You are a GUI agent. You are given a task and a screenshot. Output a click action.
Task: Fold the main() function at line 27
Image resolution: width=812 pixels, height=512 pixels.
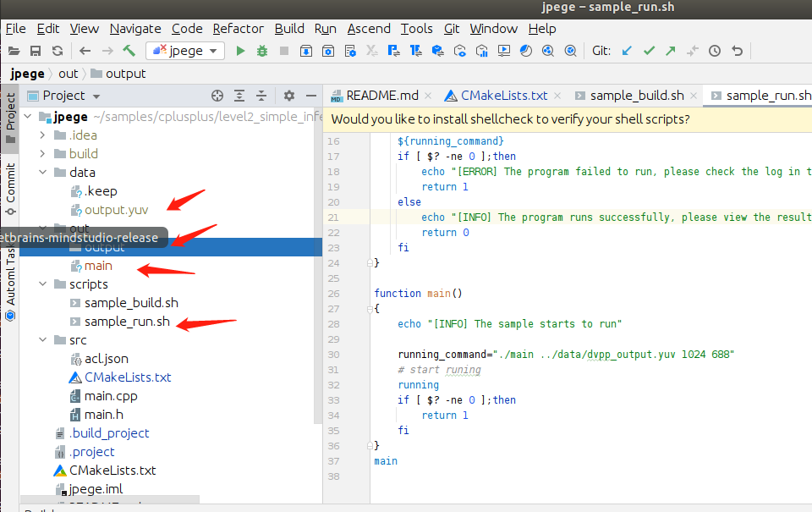coord(370,309)
